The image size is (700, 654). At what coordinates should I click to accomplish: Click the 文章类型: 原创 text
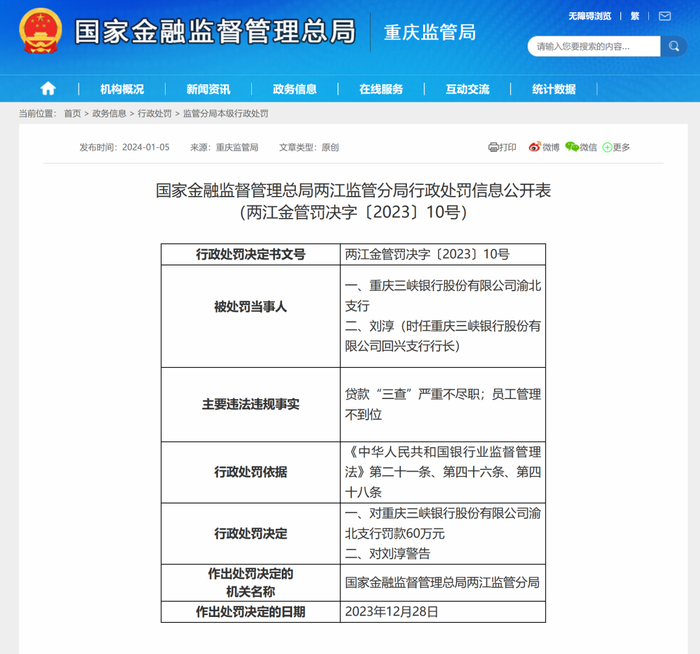pos(309,147)
